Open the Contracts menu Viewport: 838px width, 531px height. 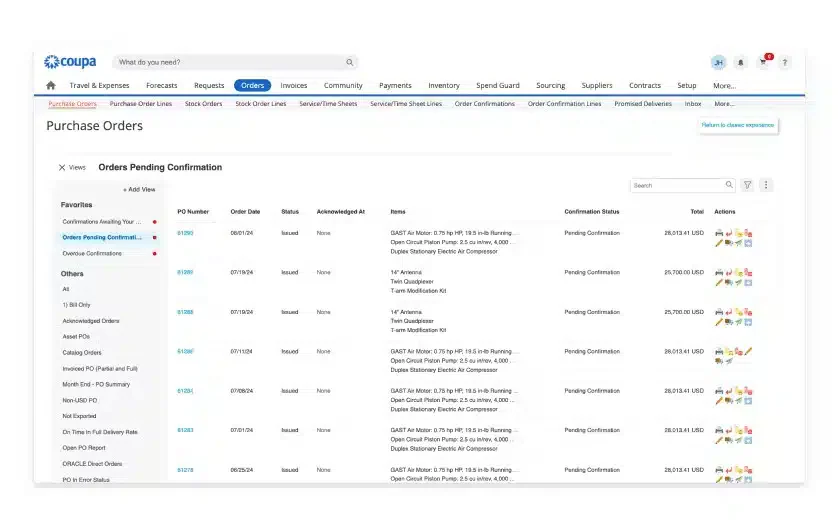click(645, 85)
